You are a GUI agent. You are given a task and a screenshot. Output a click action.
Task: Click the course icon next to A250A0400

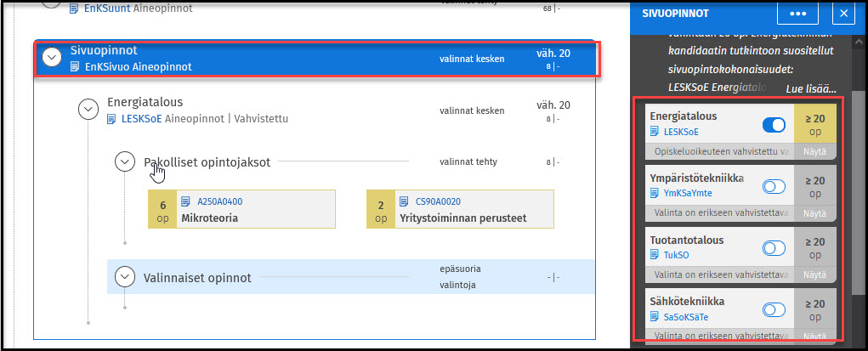pos(186,201)
